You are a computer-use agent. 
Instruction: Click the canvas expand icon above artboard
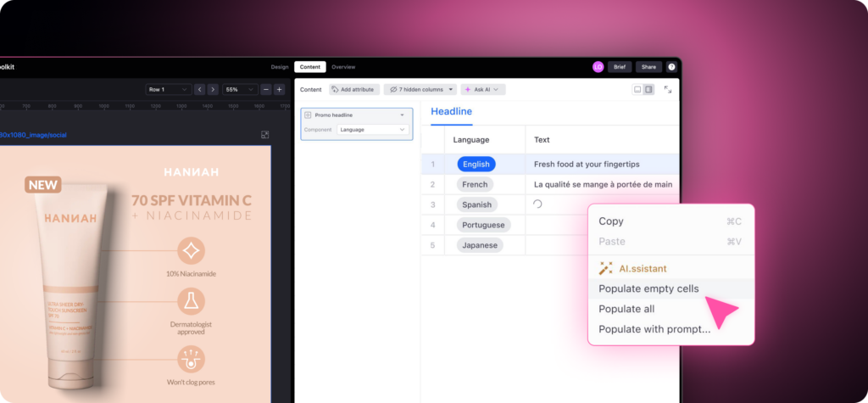pyautogui.click(x=265, y=135)
